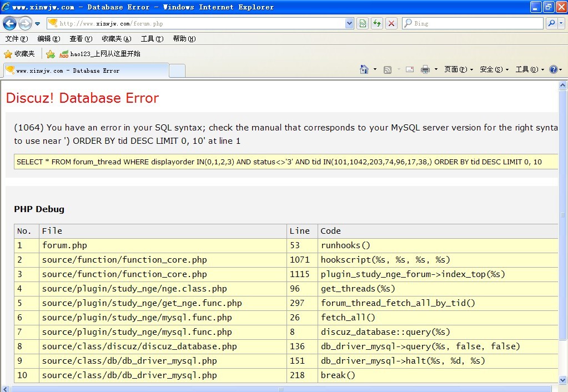Click the plugin_study_nge_forum->index_top(%s) cell
This screenshot has width=568, height=392.
(438, 274)
